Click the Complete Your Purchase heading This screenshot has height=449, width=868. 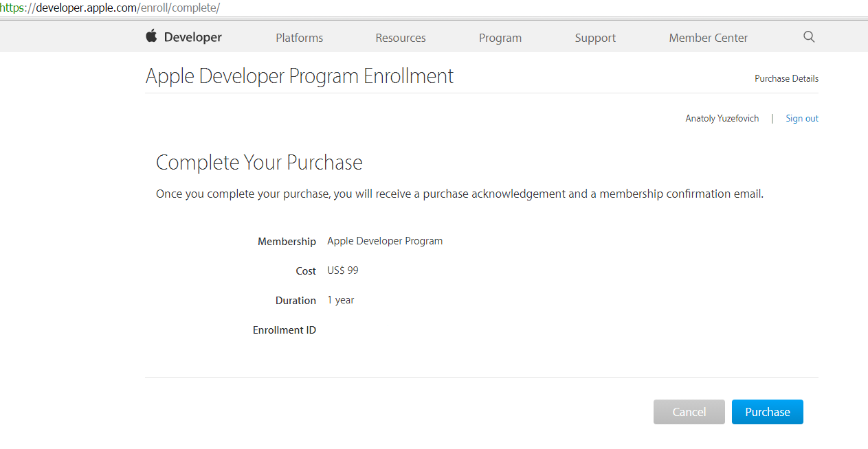(x=259, y=163)
